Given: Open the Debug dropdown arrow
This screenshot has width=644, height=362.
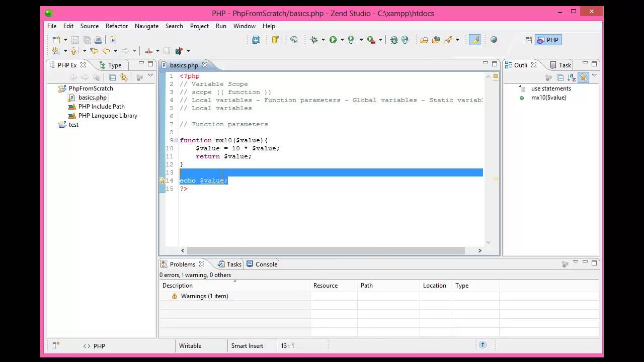Looking at the screenshot, I should (x=323, y=40).
